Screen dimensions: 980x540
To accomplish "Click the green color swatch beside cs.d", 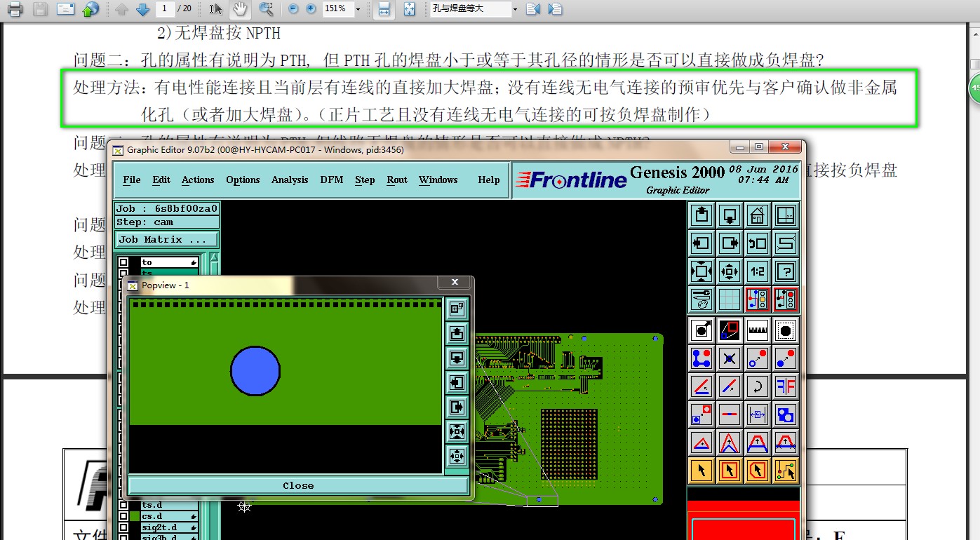I will point(135,516).
